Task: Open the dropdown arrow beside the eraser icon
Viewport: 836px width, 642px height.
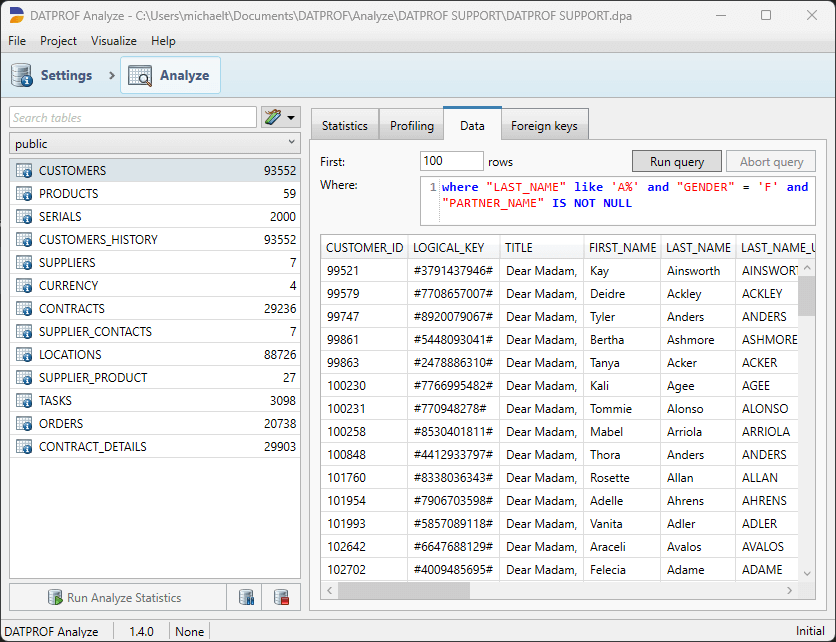Action: click(x=292, y=117)
